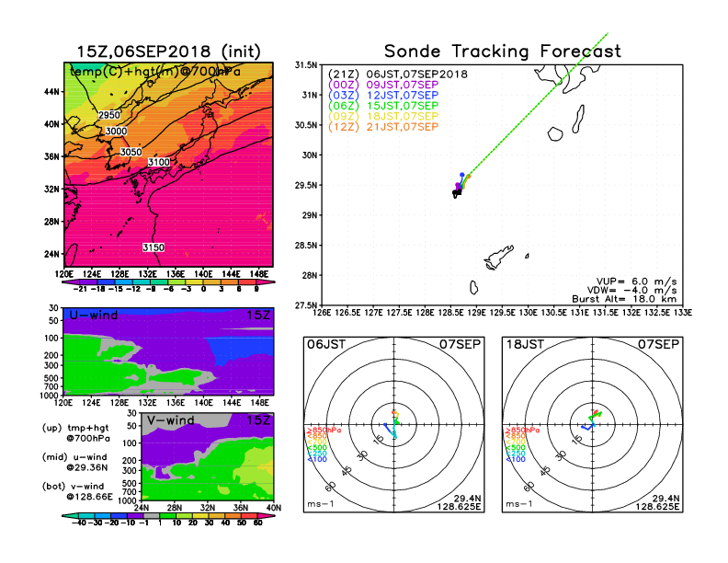Click the '133E' axis label on sonde map

click(682, 313)
